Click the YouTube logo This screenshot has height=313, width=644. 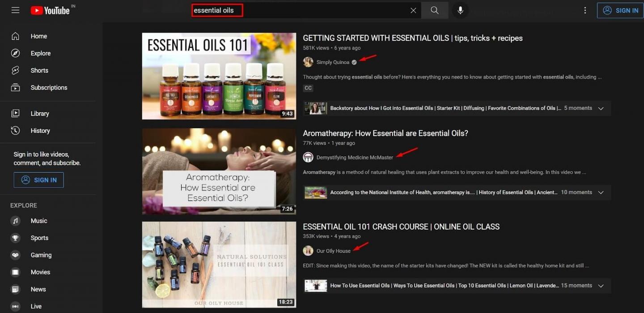click(x=50, y=10)
